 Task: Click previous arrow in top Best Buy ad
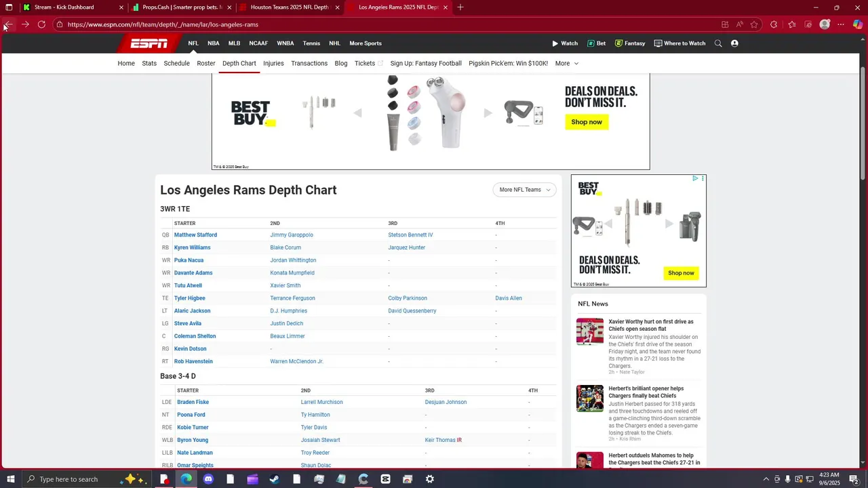pos(357,113)
